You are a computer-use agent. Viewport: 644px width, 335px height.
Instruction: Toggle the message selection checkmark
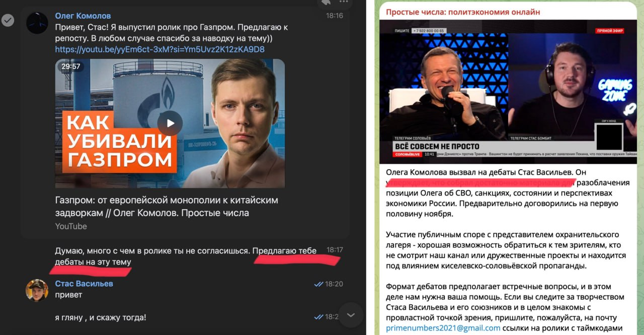[8, 20]
